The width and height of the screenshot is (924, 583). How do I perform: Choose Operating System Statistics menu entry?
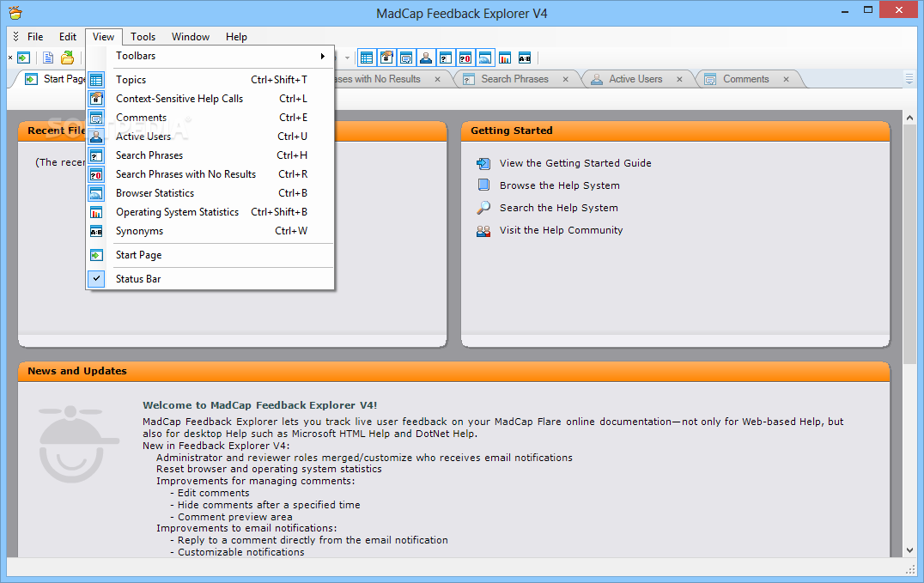210,211
